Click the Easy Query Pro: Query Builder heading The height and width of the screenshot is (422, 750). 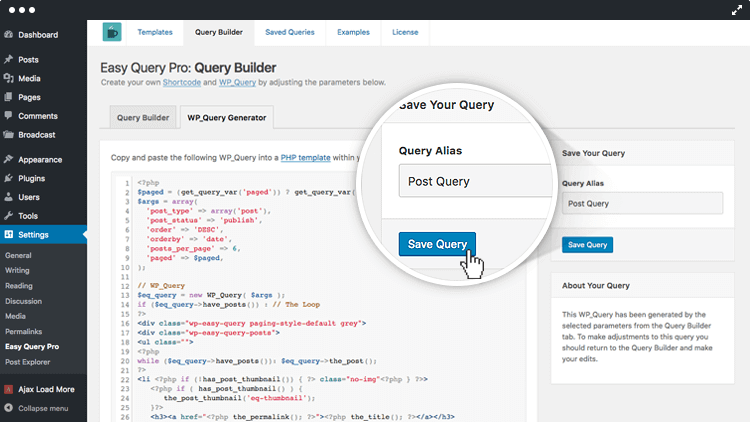point(188,68)
